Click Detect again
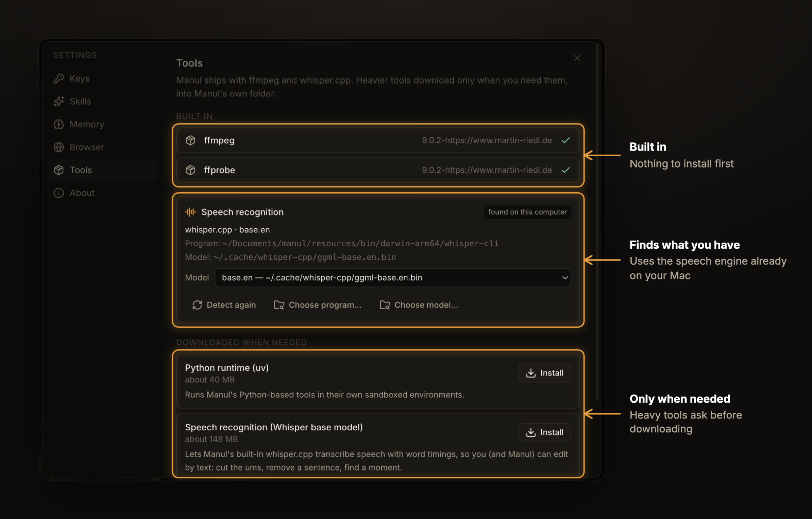The image size is (812, 519). coord(224,305)
